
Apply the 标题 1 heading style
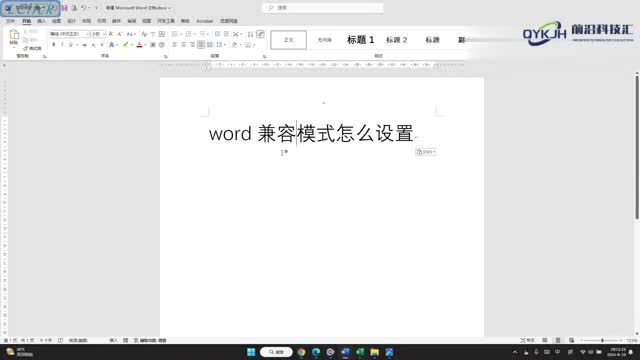[360, 40]
